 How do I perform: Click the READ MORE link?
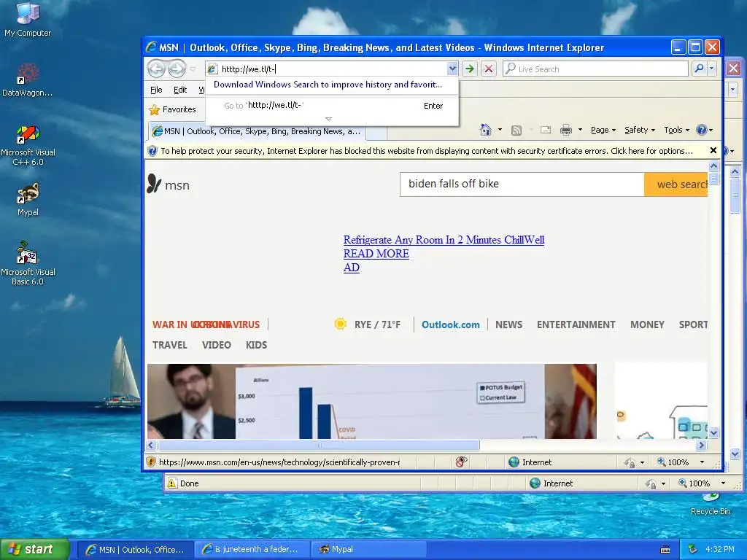376,254
